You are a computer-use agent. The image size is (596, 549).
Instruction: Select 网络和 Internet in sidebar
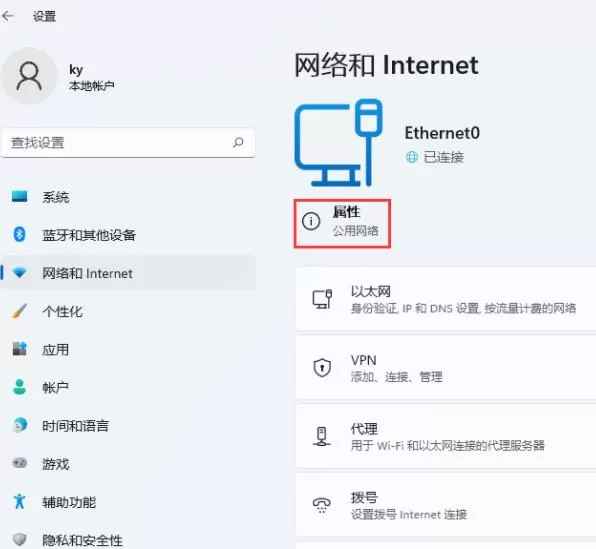pyautogui.click(x=128, y=273)
